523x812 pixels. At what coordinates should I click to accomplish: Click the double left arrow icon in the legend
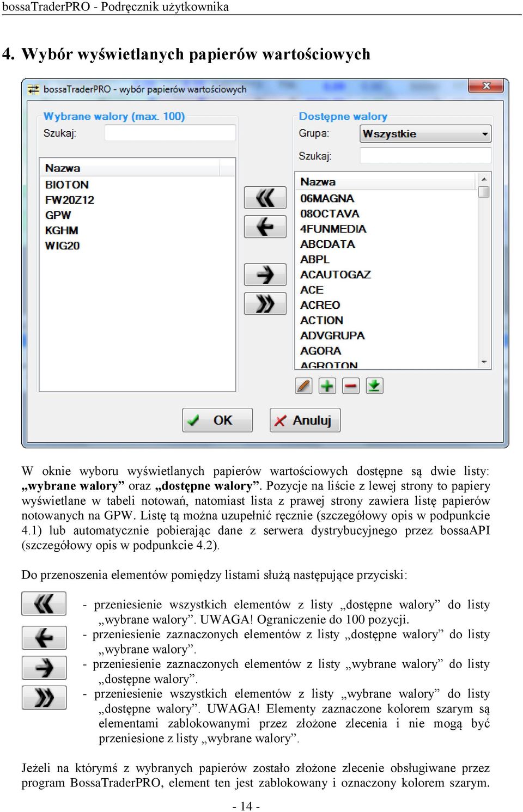coord(44,604)
